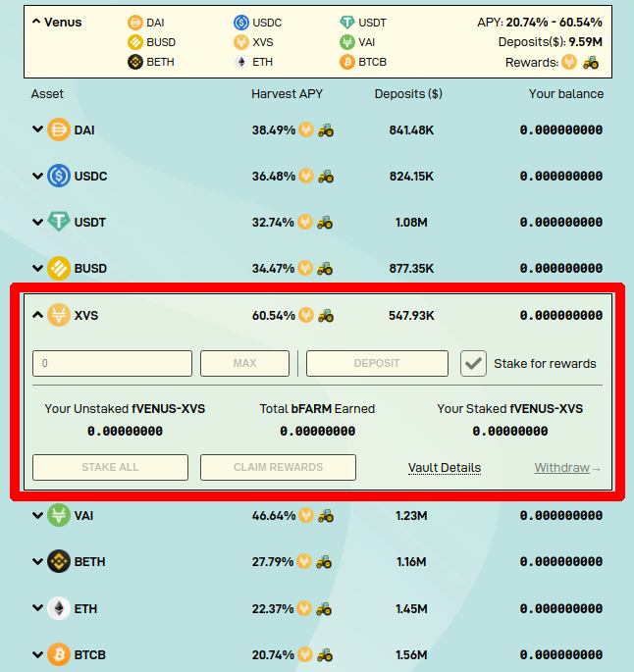The image size is (634, 672).
Task: Focus the XVS deposit amount field
Action: coord(112,363)
